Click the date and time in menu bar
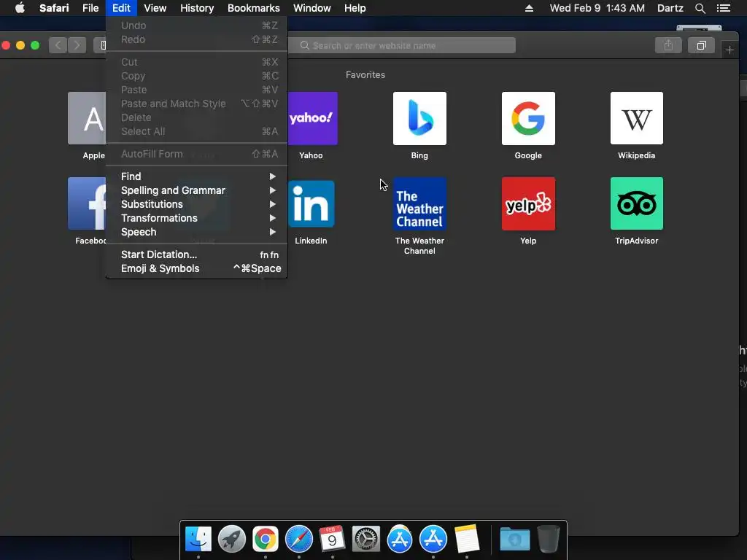747x560 pixels. point(597,8)
